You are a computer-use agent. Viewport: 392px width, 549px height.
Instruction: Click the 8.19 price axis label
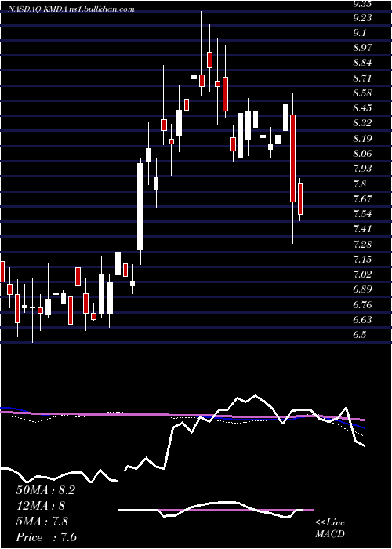pyautogui.click(x=362, y=139)
